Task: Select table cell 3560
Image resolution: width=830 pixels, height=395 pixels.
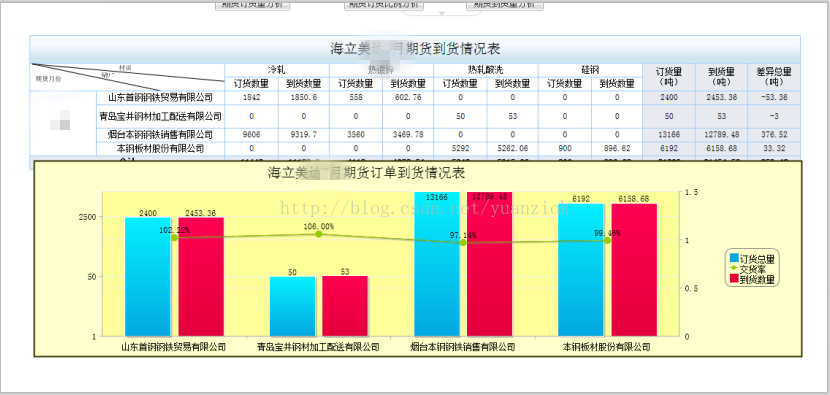Action: [356, 134]
